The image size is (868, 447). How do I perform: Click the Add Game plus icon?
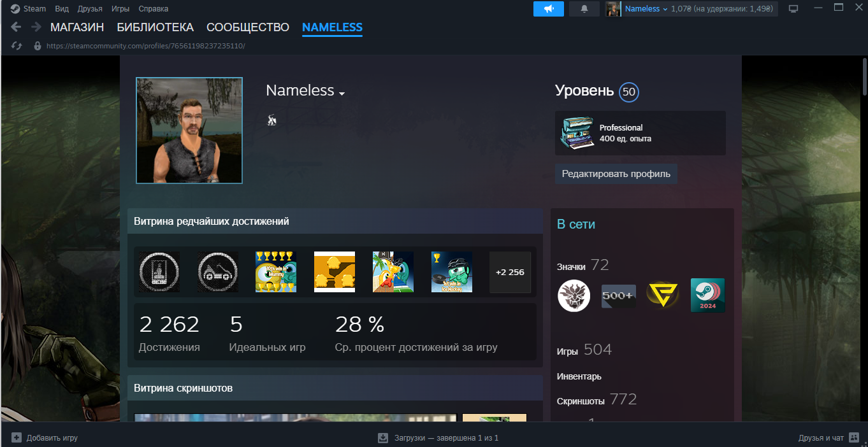pos(17,438)
